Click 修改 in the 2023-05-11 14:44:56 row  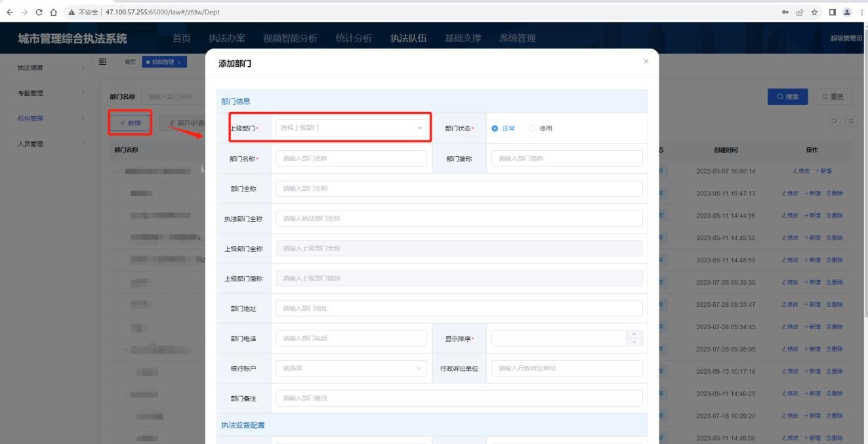[x=790, y=216]
